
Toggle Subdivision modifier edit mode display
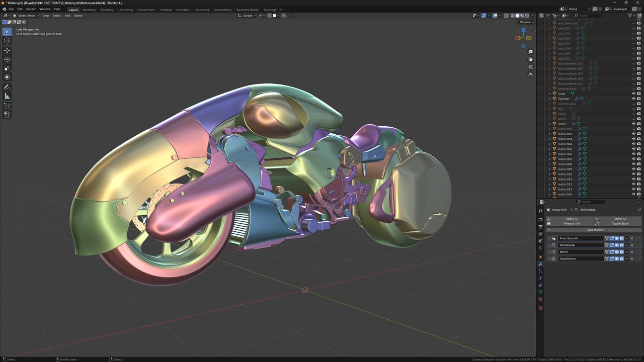click(612, 259)
